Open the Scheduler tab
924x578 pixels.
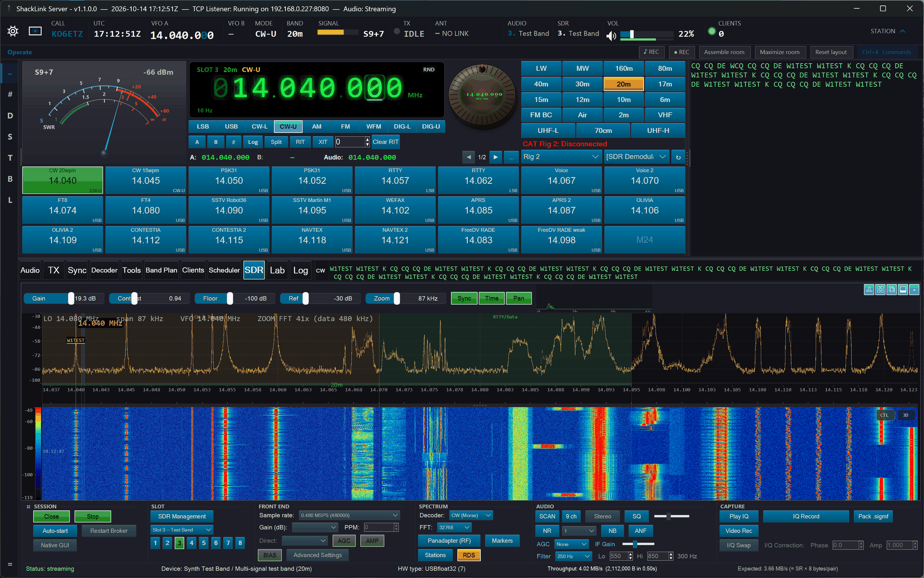[x=224, y=270]
